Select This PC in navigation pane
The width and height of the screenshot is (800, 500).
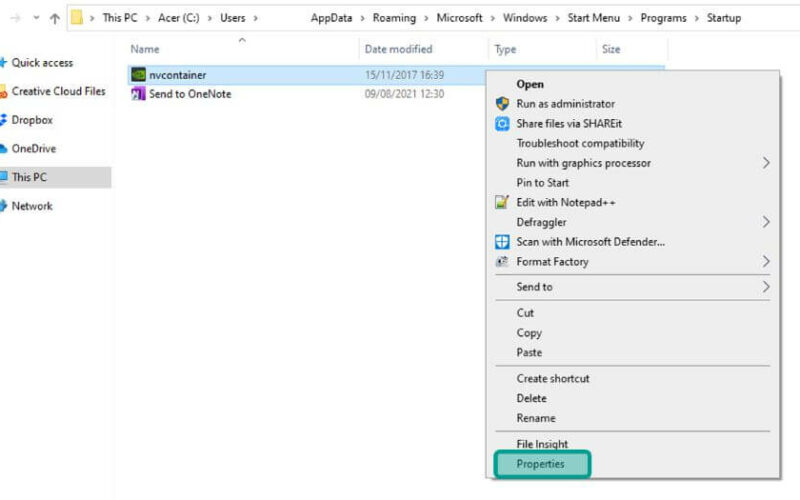click(29, 177)
